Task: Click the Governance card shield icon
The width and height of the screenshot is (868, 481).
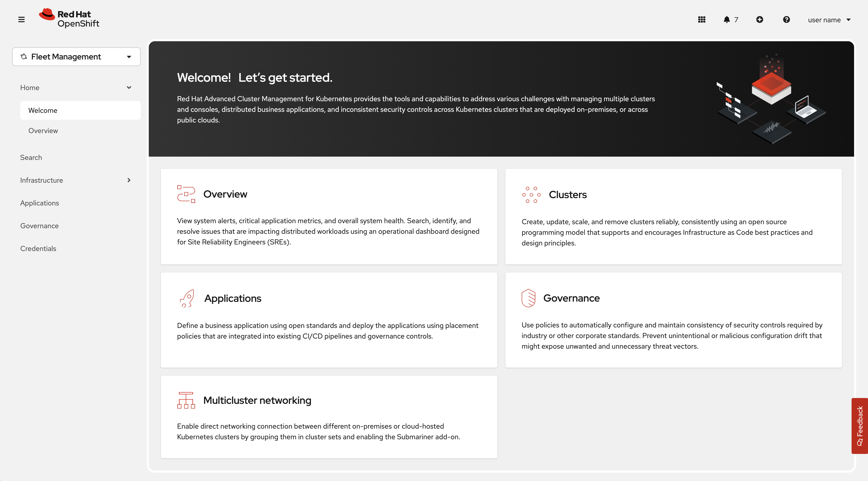Action: click(x=528, y=298)
